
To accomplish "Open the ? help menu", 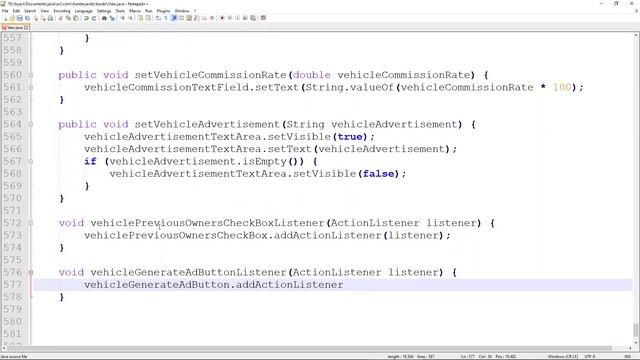I will [x=195, y=11].
